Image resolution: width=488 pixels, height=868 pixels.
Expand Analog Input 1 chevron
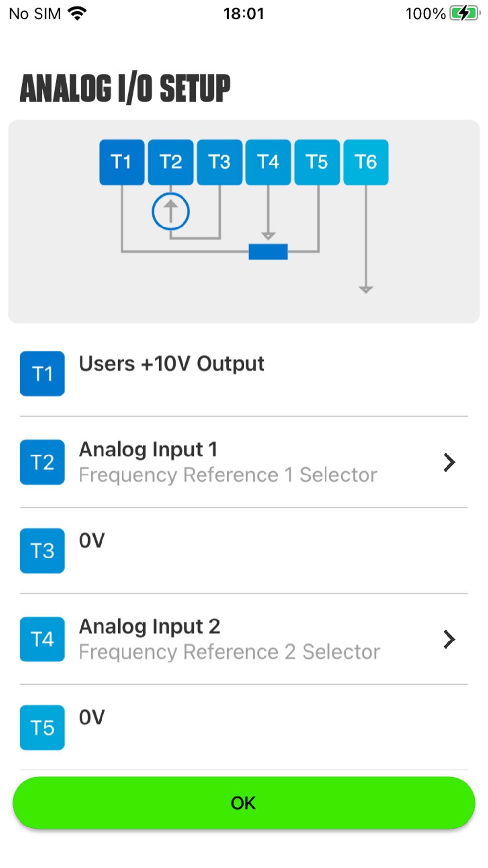(x=449, y=462)
